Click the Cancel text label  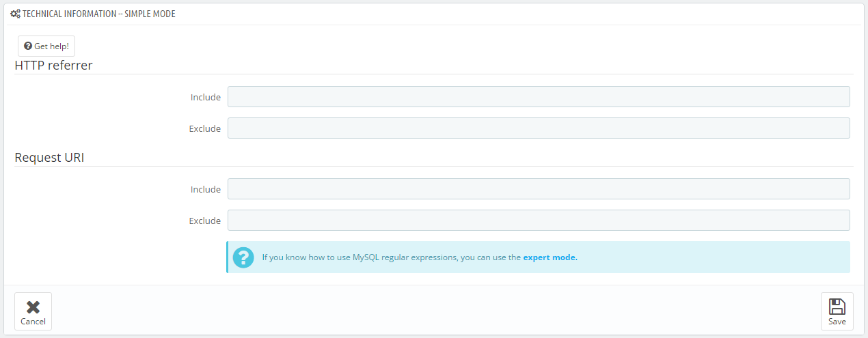33,322
